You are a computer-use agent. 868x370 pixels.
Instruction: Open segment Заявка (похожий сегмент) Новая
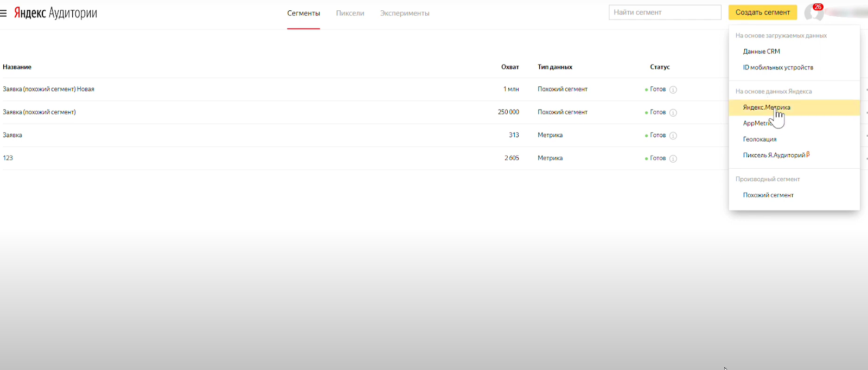48,89
